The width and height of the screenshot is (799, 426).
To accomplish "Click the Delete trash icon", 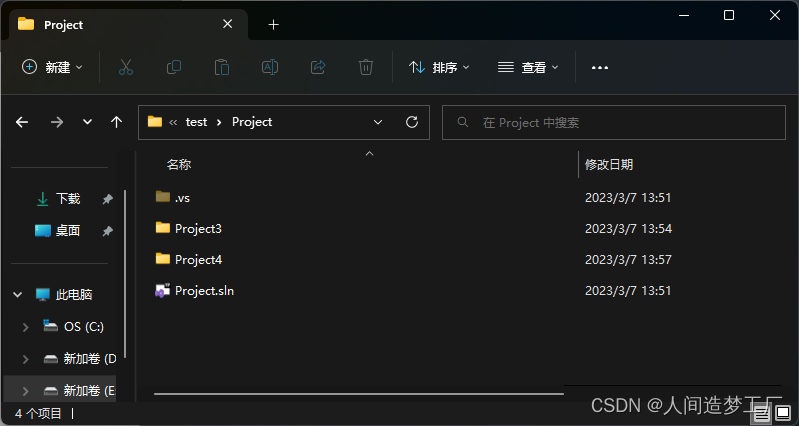I will click(366, 67).
